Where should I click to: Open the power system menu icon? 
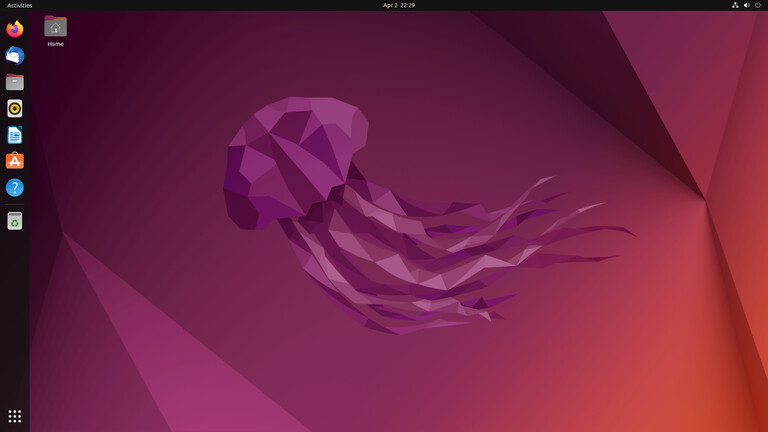[x=758, y=5]
